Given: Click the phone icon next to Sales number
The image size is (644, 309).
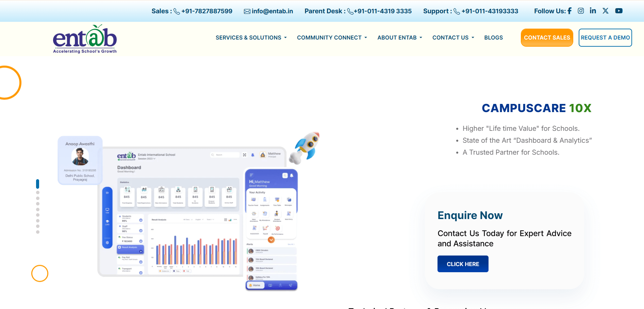Looking at the screenshot, I should tap(176, 11).
